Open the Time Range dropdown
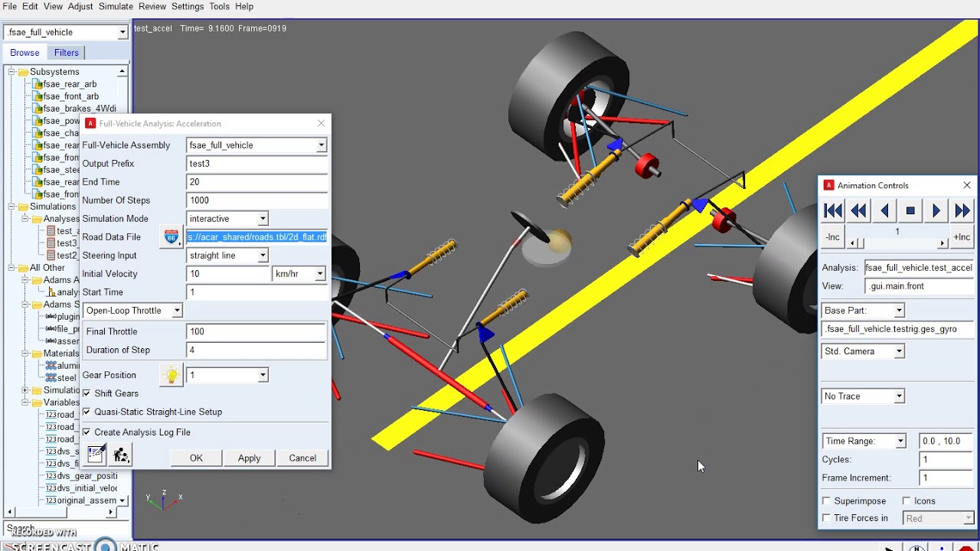This screenshot has height=551, width=980. 900,442
